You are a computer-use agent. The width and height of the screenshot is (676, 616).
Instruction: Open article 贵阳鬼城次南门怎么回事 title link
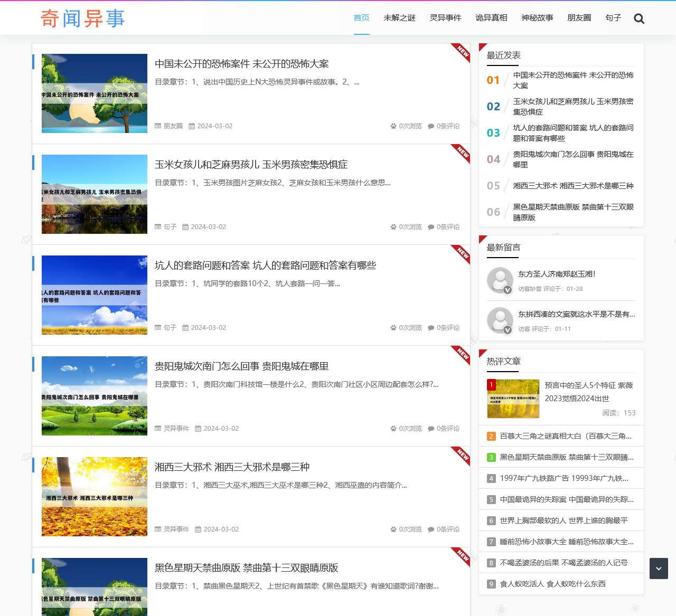click(242, 366)
